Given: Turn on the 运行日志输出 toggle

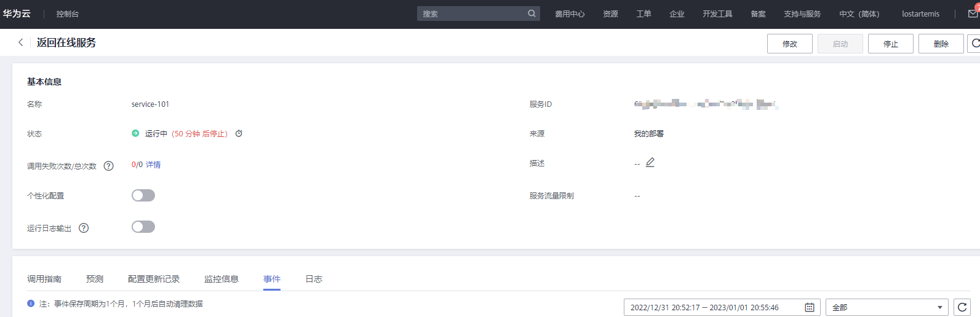Looking at the screenshot, I should pos(143,227).
